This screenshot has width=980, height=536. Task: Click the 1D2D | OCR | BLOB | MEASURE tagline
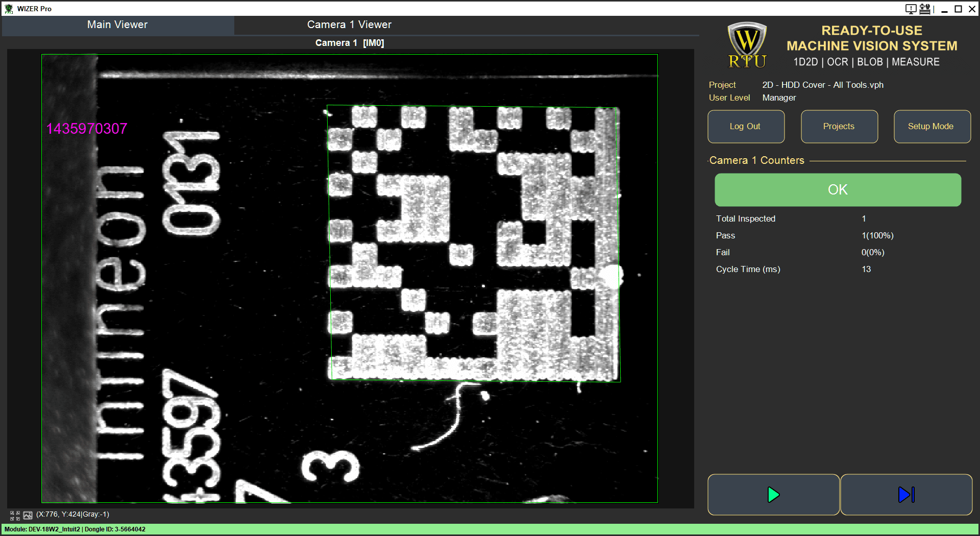(x=866, y=62)
